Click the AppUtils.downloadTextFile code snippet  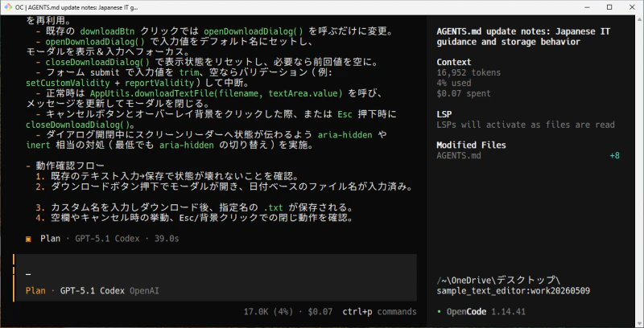[x=216, y=93]
